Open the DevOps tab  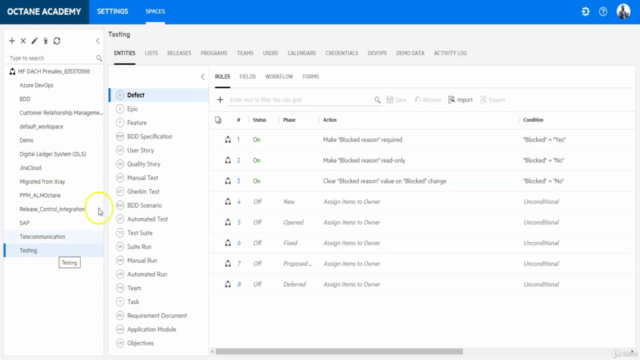point(377,53)
